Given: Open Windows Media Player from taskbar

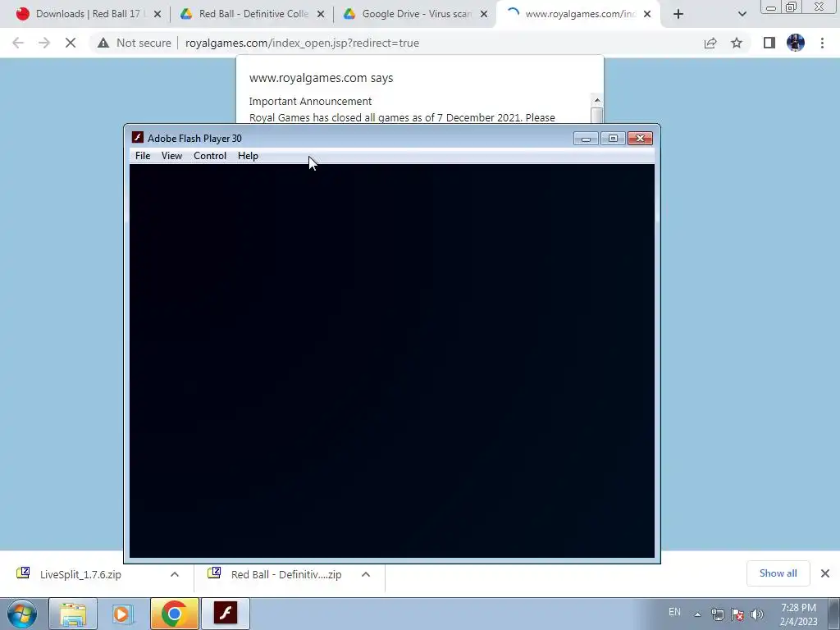Looking at the screenshot, I should tap(122, 614).
